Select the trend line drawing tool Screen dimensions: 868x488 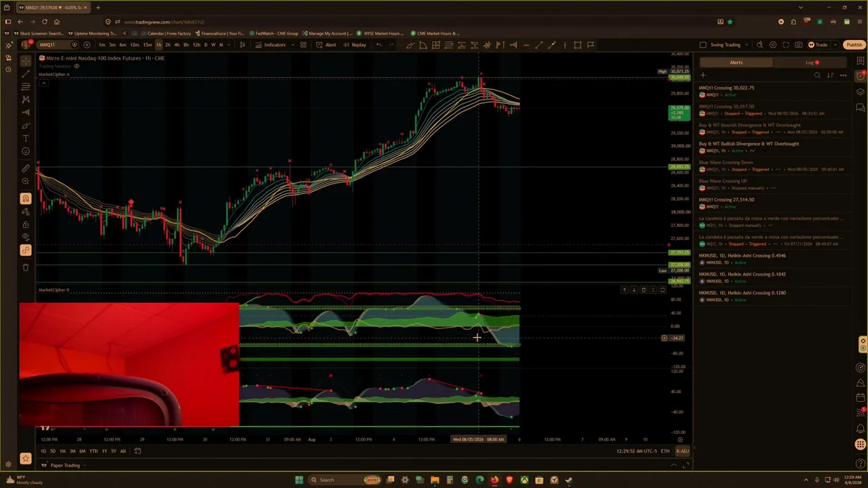[x=26, y=73]
